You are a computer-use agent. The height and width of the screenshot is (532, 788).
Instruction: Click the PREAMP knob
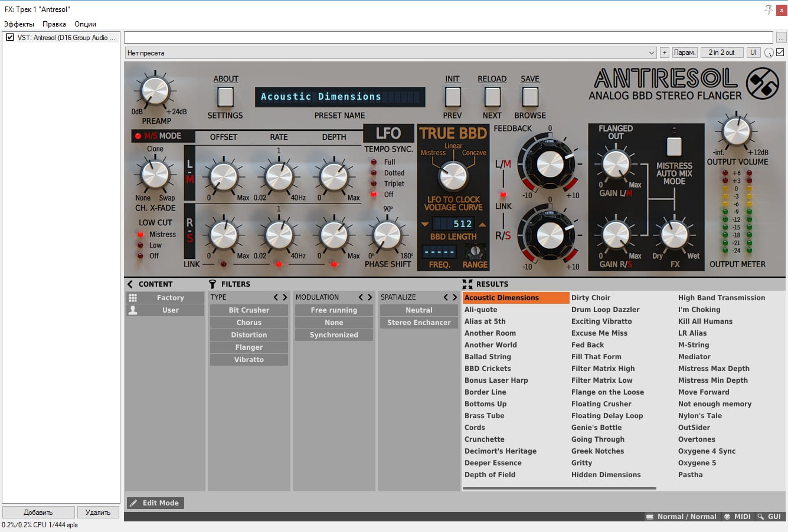pos(156,91)
